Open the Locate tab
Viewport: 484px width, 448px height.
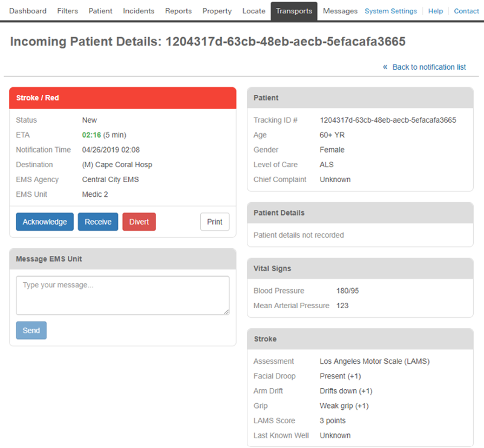(x=253, y=11)
